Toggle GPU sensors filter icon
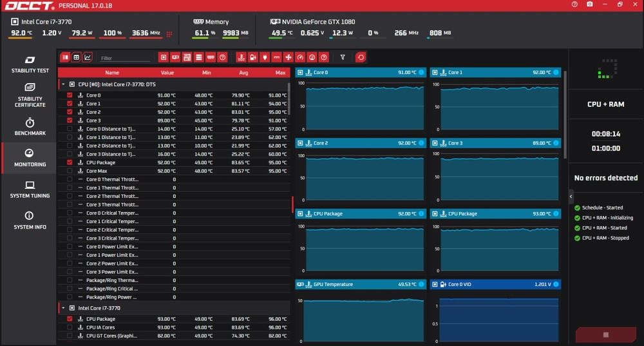The height and width of the screenshot is (346, 644). (175, 57)
